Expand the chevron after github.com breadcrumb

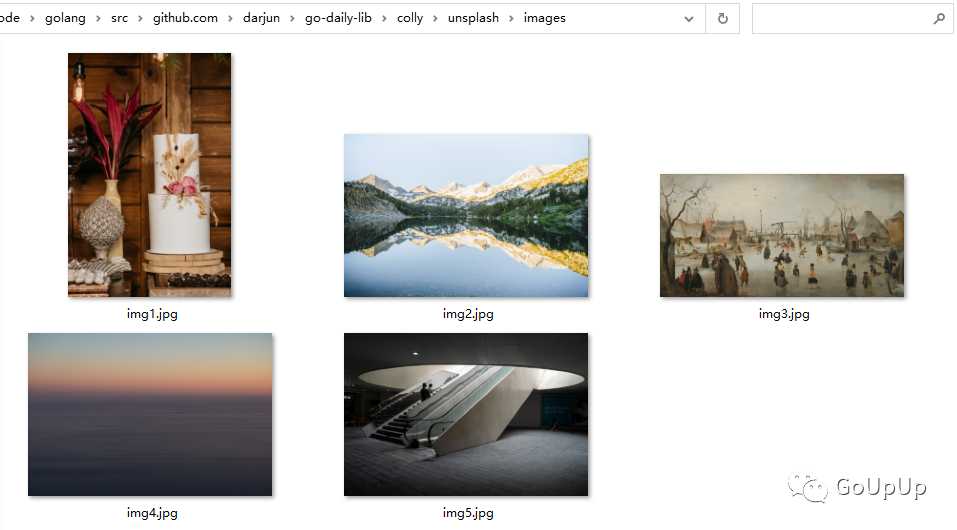click(x=230, y=18)
